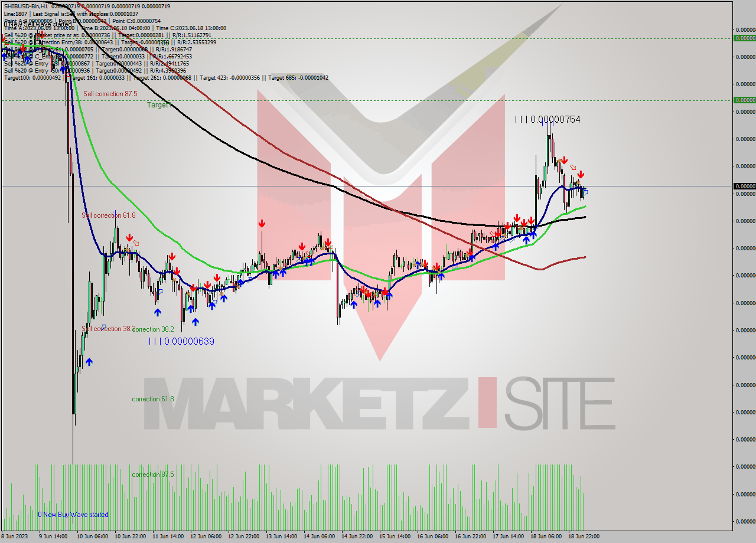Screen dimensions: 756x543
Task: Click the '15 Jun 14:00' time axis label
Action: click(394, 536)
